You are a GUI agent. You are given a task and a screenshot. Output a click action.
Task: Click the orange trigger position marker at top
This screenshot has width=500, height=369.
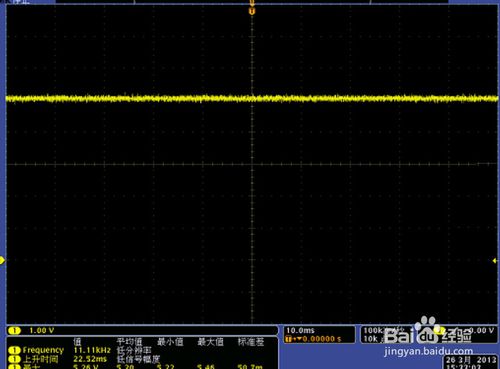252,11
